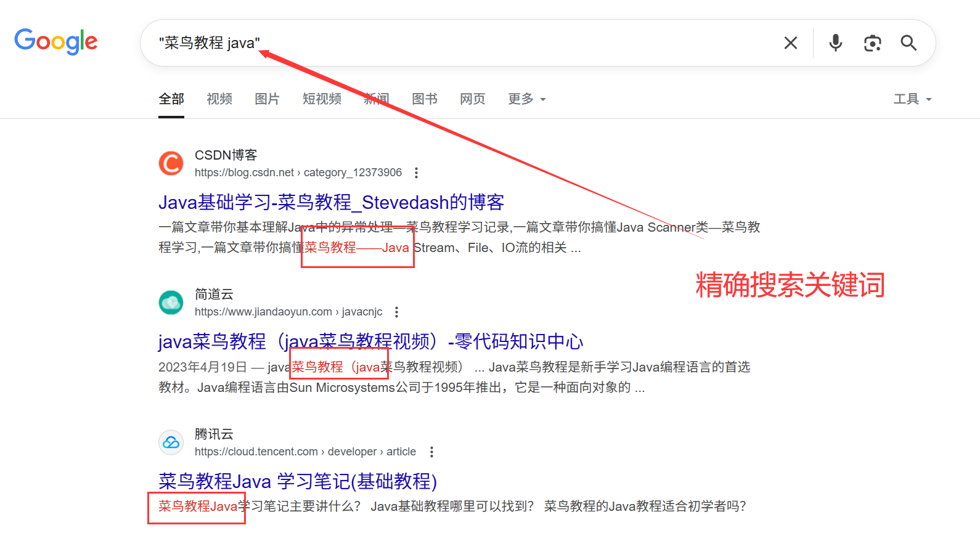
Task: Open java菜鸟教程 零代码知识中心 result link
Action: (370, 341)
